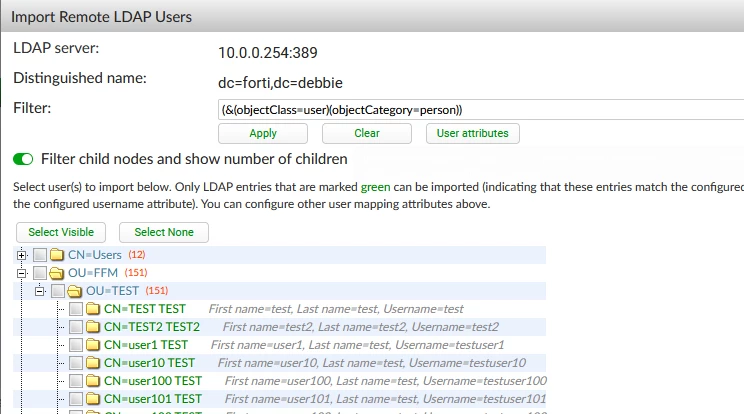Viewport: 744px width, 414px height.
Task: Click distinguished name dc=forti,dc=debbie
Action: point(280,83)
